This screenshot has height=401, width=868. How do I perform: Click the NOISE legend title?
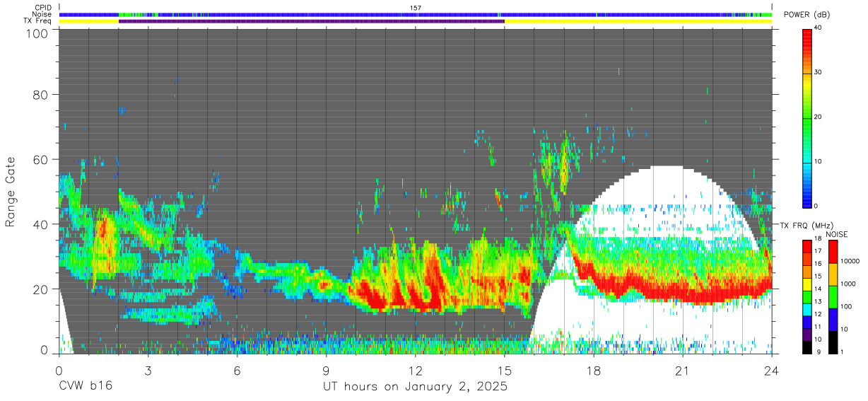(x=836, y=234)
